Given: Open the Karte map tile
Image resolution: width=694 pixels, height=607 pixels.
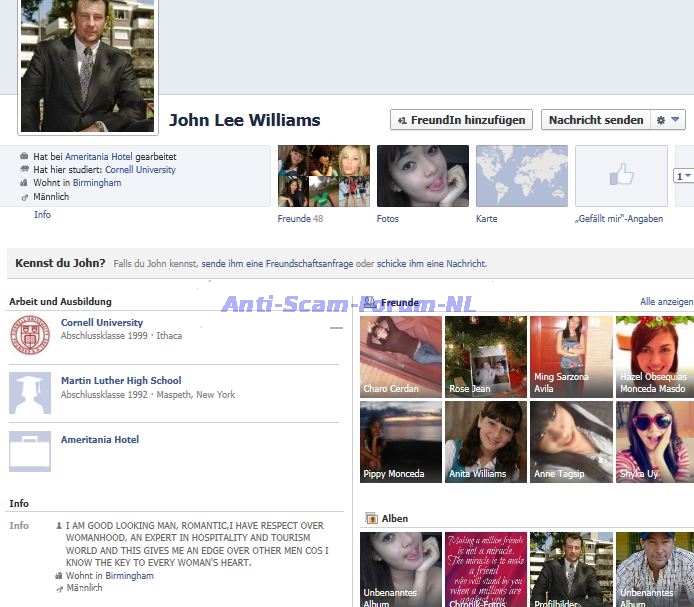Looking at the screenshot, I should click(521, 176).
